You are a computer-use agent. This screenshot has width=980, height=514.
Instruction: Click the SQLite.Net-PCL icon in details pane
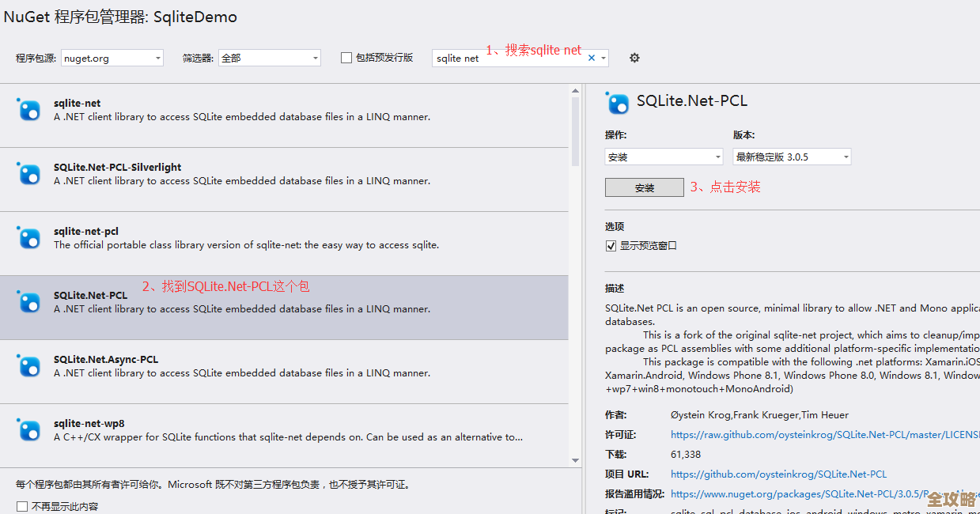coord(617,103)
